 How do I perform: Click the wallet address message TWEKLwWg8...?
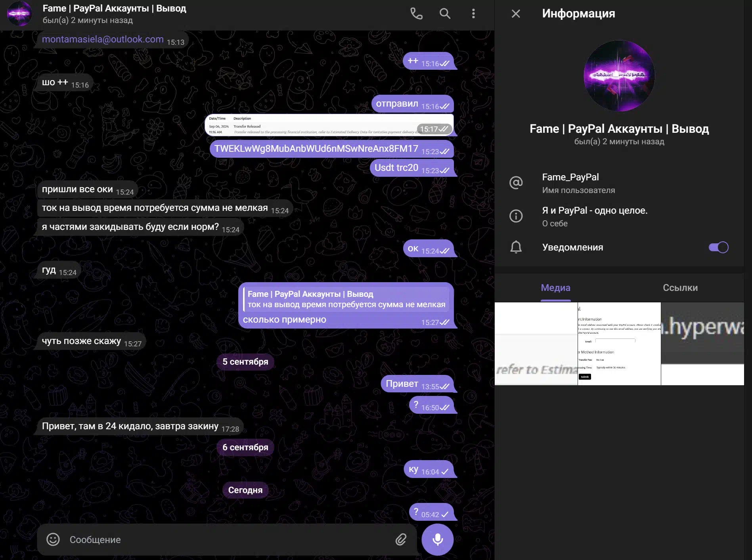(331, 149)
